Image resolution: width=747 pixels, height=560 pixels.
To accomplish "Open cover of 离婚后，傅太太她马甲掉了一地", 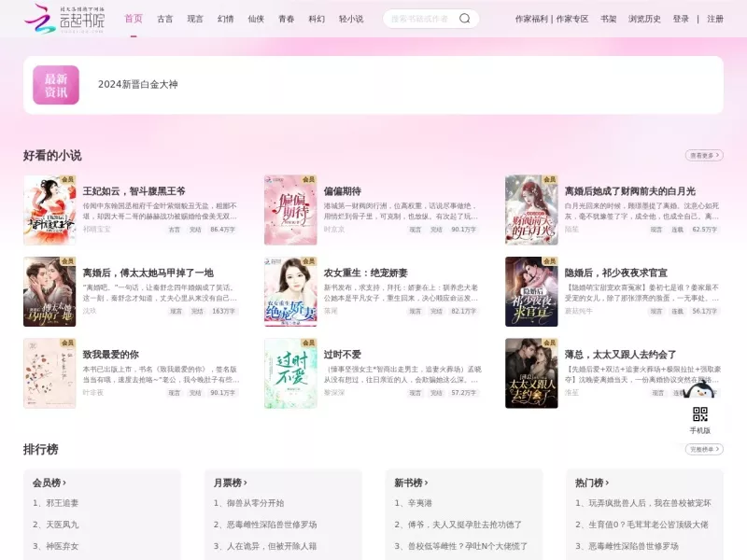I will [x=49, y=291].
